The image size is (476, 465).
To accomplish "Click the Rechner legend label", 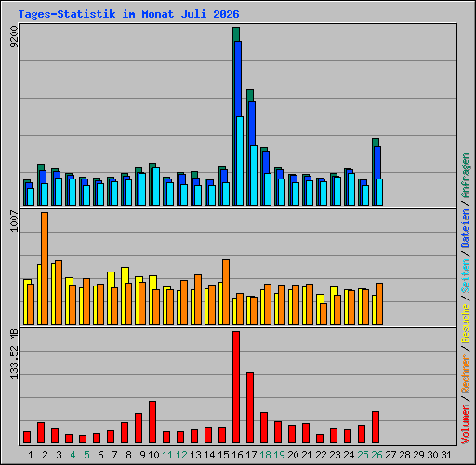I will [466, 375].
